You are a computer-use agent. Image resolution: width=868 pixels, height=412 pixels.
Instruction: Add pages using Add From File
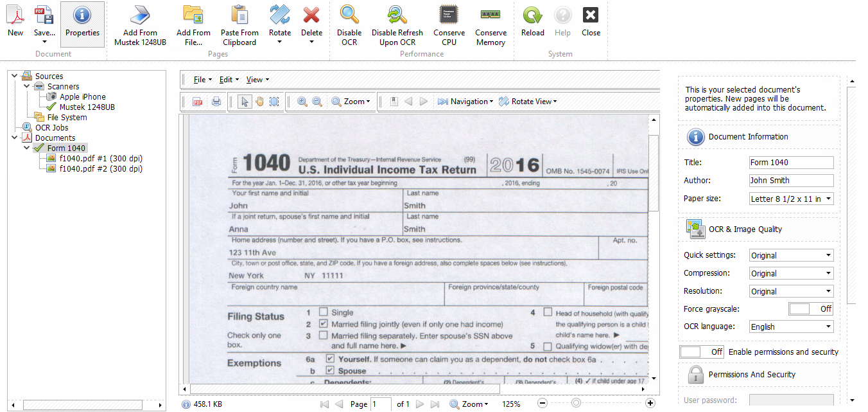point(193,26)
